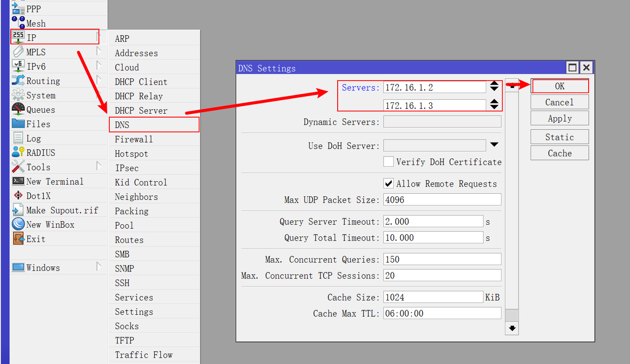Open the Static DNS entries button
The width and height of the screenshot is (630, 364).
tap(560, 137)
